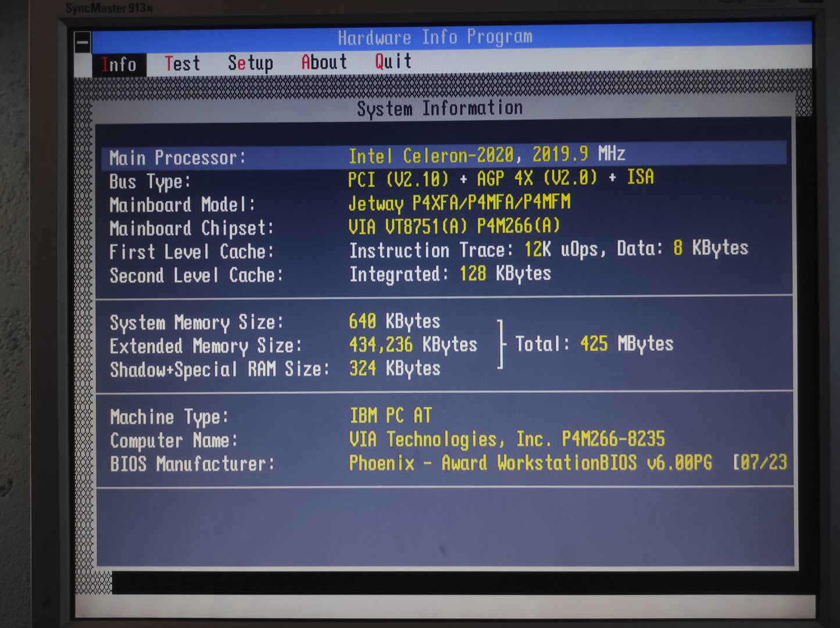Viewport: 840px width, 628px height.
Task: Click the First Level Cache label
Action: 191,252
